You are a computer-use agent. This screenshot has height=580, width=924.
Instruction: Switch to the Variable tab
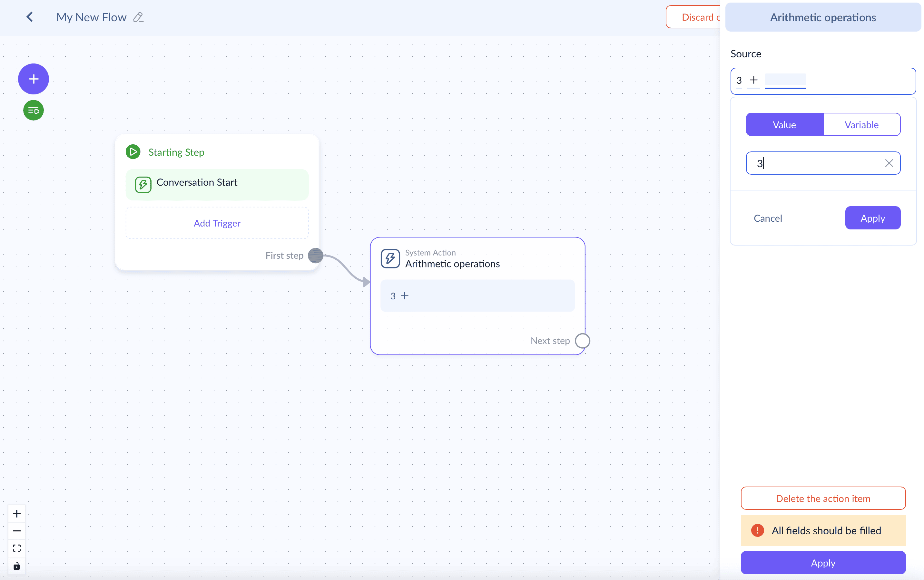click(x=861, y=125)
